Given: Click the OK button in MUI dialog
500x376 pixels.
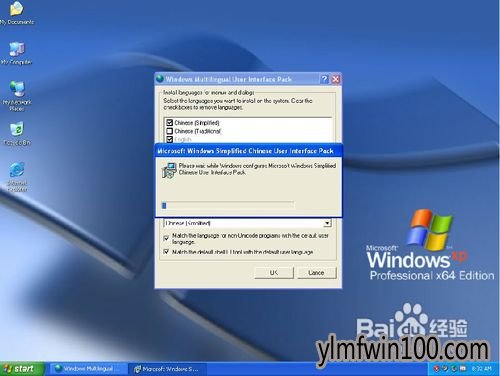Looking at the screenshot, I should [274, 273].
